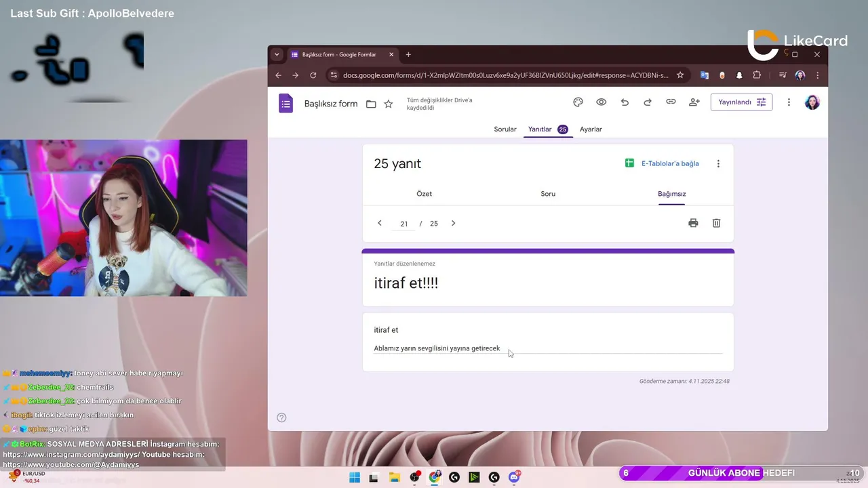Delete the current response with trash icon
Image resolution: width=868 pixels, height=488 pixels.
[716, 223]
